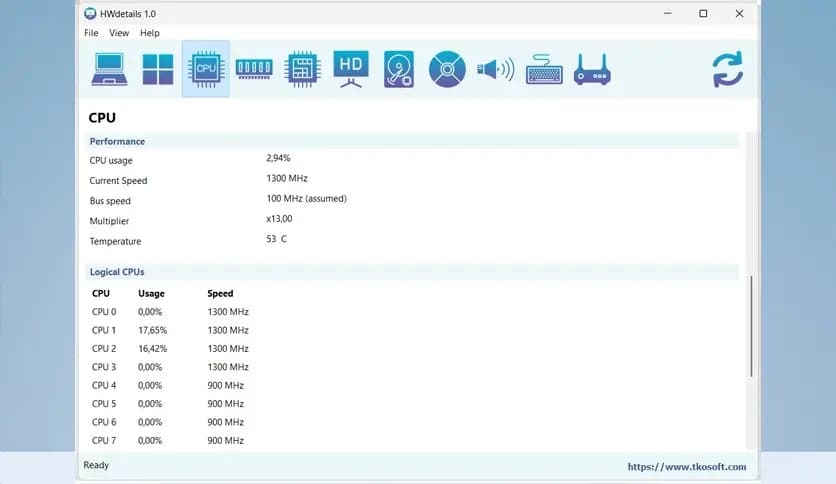
Task: Select the 100 MHz (assumed) value
Action: click(x=307, y=198)
